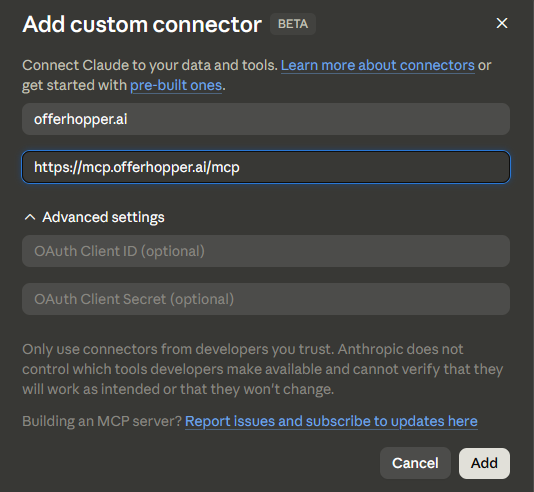Focus the OAuth Client ID field
The width and height of the screenshot is (534, 492).
point(266,251)
